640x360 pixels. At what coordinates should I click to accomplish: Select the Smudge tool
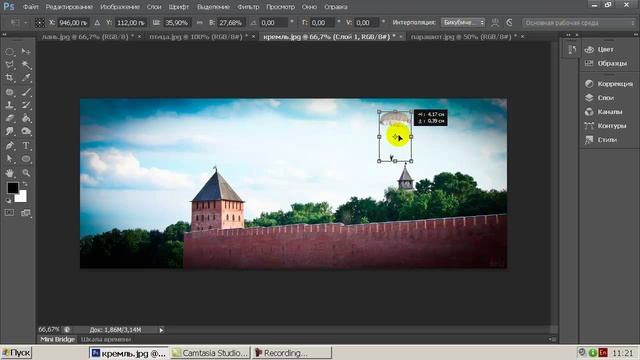pyautogui.click(x=9, y=131)
